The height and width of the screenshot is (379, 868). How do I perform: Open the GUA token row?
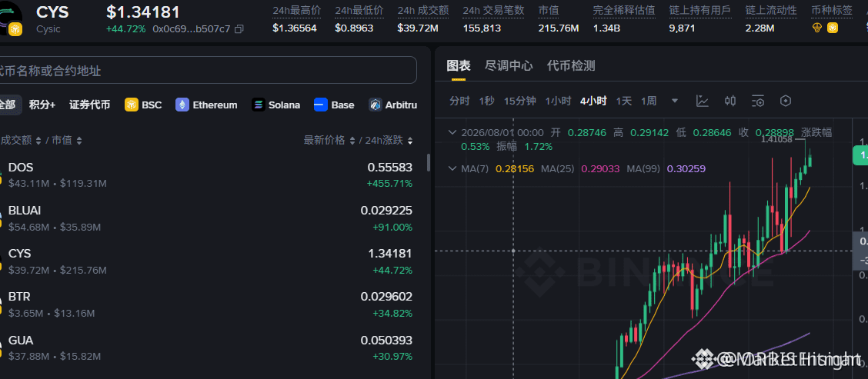click(207, 347)
